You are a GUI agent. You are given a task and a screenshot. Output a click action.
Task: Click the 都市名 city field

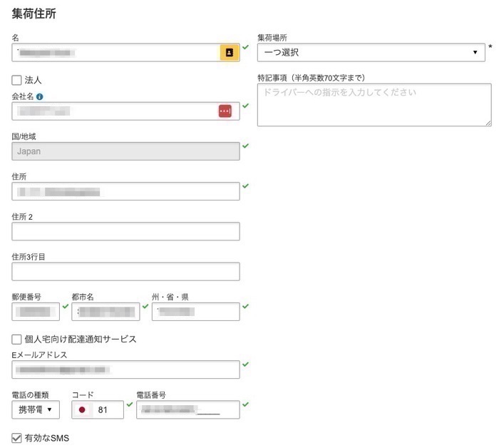(x=106, y=312)
